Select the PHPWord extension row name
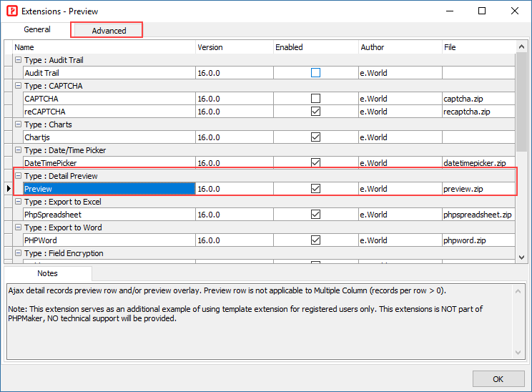Screen dimensions: 532x392 tap(41, 240)
